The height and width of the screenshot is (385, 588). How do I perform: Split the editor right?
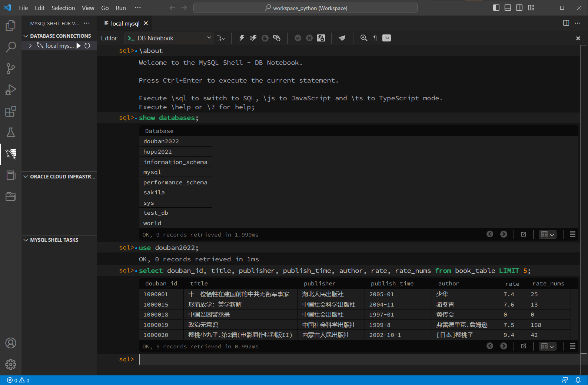click(x=566, y=23)
